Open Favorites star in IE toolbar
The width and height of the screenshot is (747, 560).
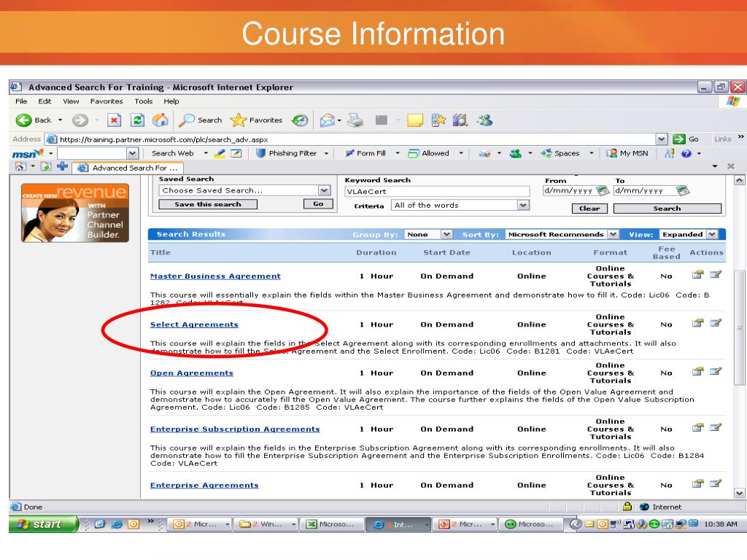click(x=256, y=120)
